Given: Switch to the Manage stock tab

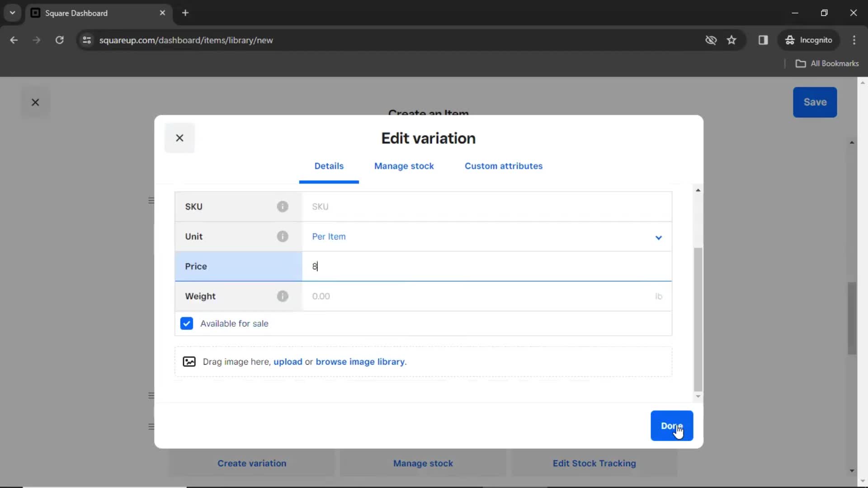Looking at the screenshot, I should click(x=404, y=166).
